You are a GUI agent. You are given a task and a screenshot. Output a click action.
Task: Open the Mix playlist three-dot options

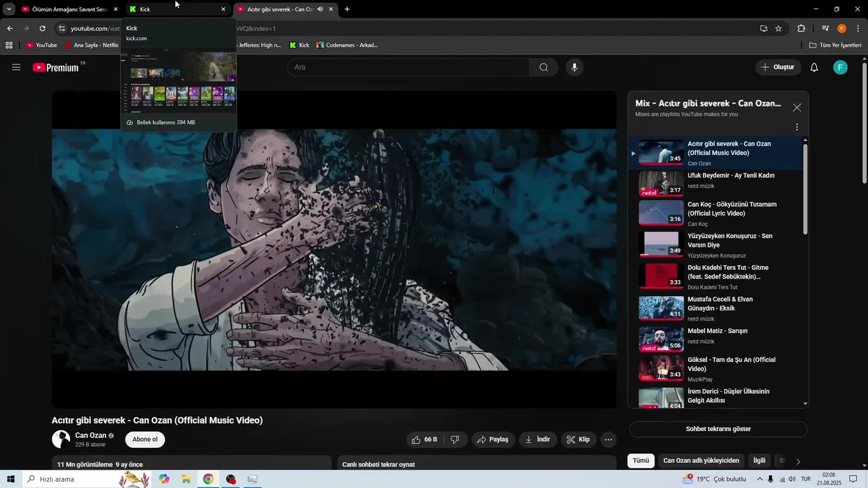(797, 127)
